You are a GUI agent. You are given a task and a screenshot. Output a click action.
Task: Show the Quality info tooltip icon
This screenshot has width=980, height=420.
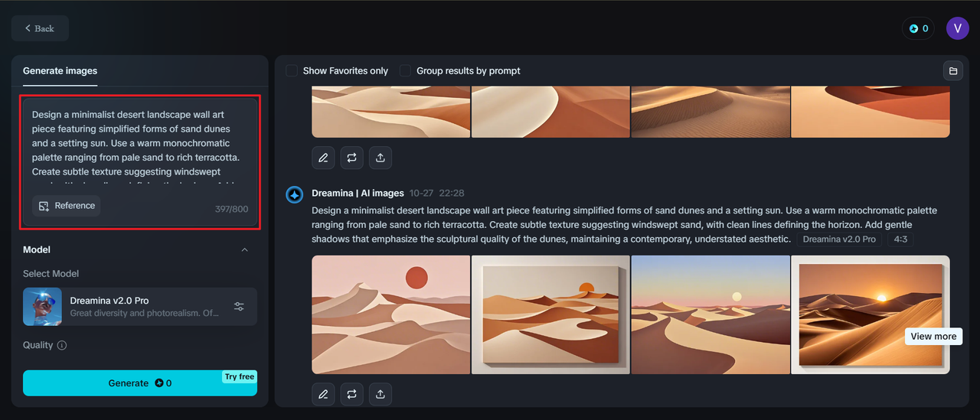tap(62, 345)
